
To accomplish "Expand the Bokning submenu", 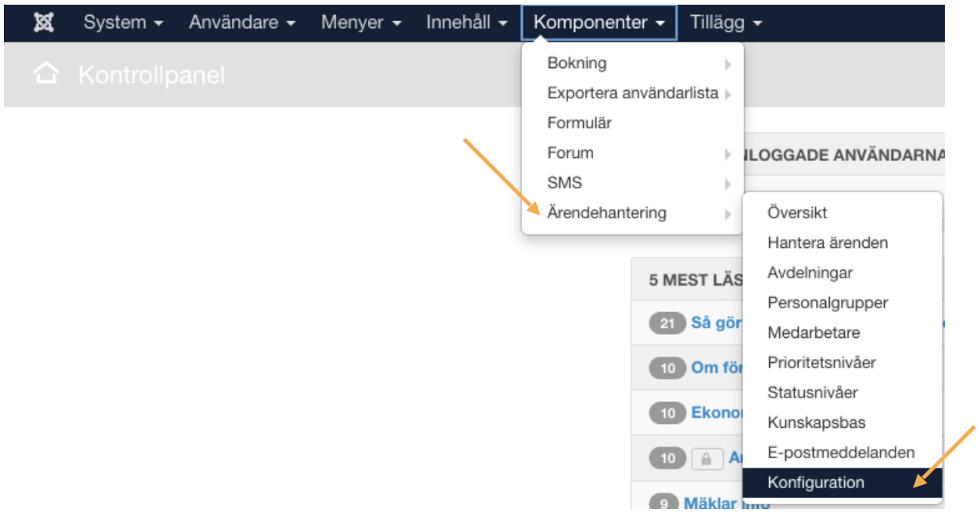I will coord(577,63).
